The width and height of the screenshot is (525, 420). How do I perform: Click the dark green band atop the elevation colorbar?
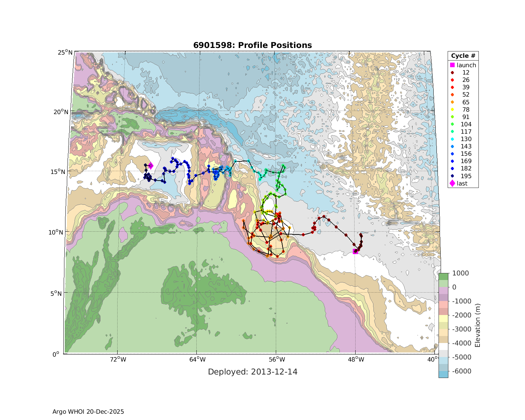click(443, 276)
